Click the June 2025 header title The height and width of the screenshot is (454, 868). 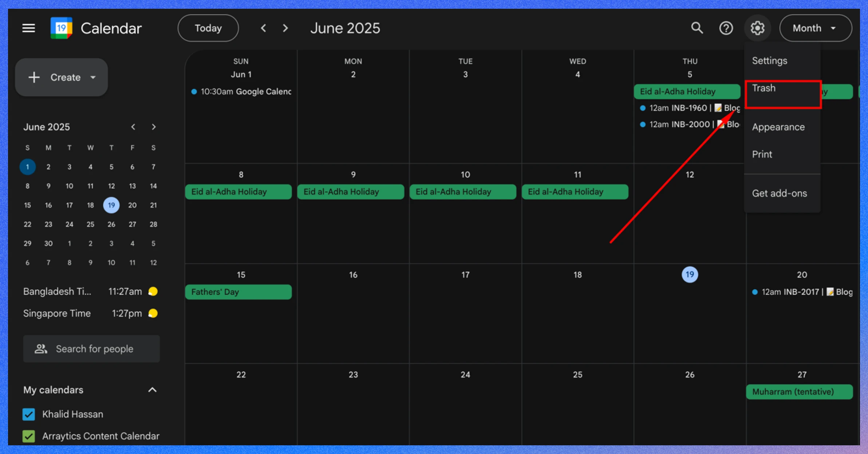(345, 28)
